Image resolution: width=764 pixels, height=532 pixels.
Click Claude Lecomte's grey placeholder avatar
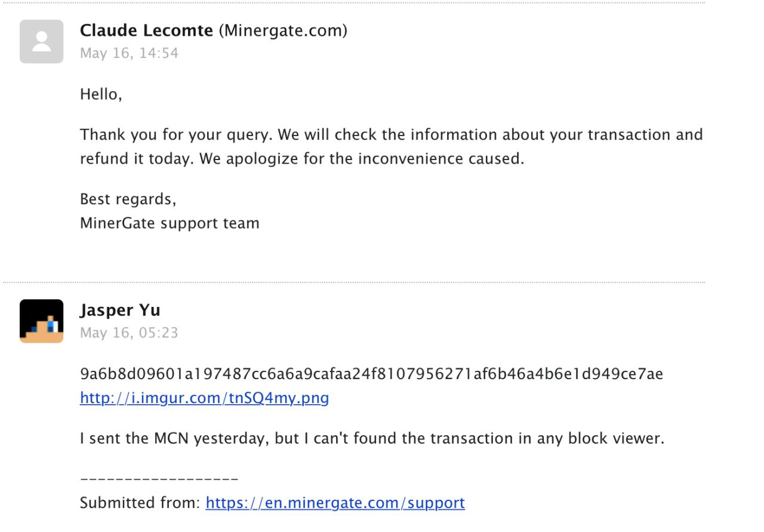point(41,41)
